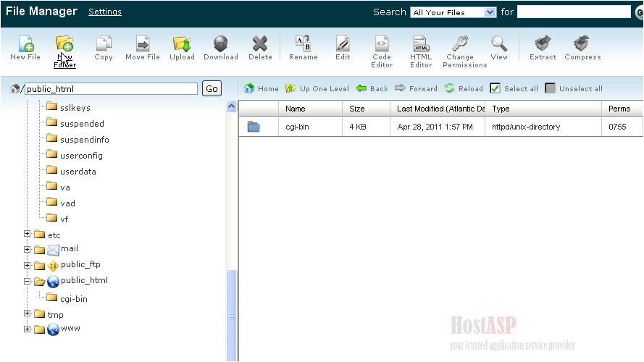Expand the mail folder node
644x362 pixels.
(x=28, y=250)
